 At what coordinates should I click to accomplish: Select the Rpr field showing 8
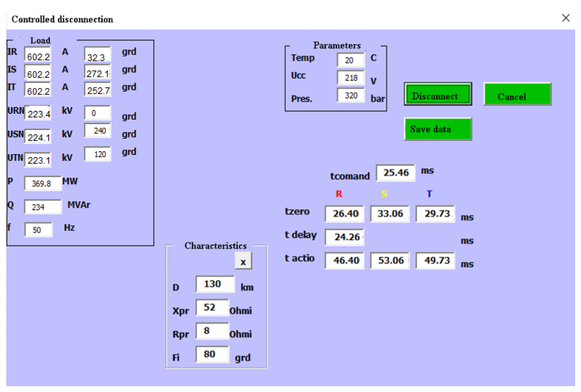(212, 331)
